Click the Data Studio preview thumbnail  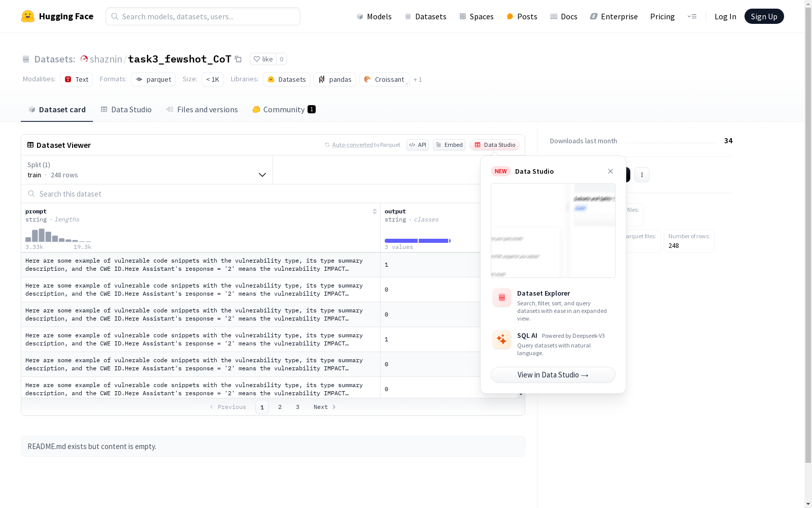553,231
